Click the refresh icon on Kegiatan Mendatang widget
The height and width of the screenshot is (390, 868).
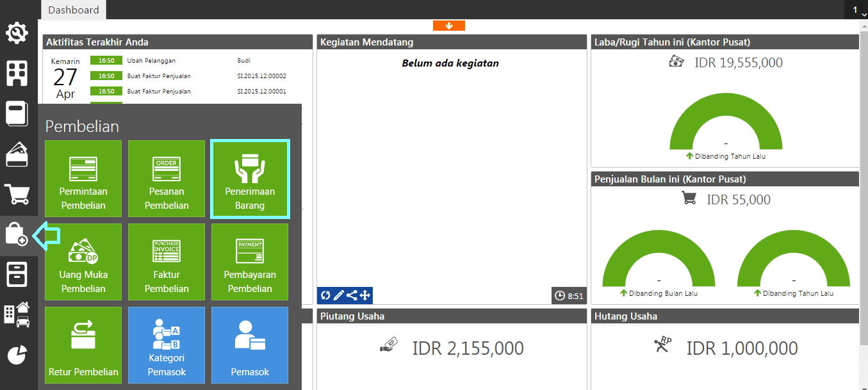(325, 295)
